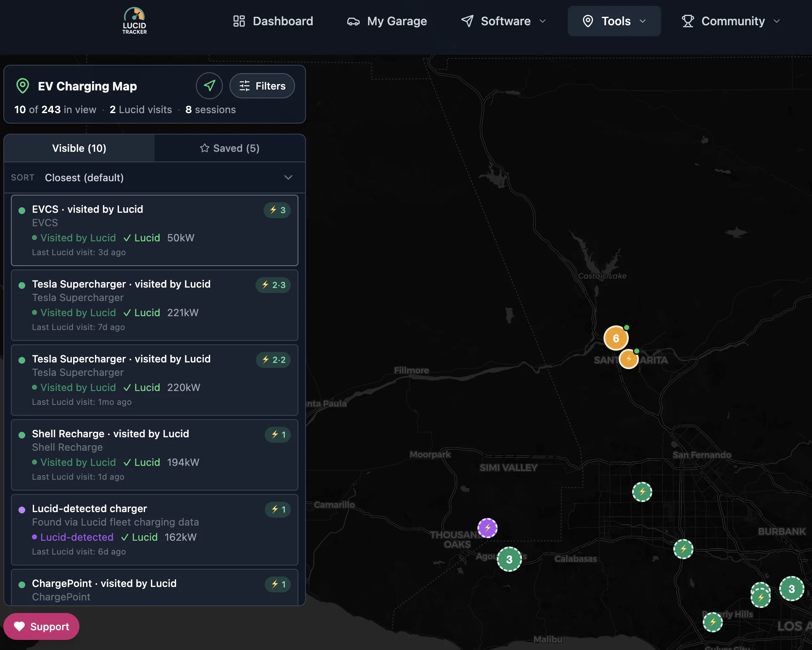Click the Dashboard grid icon
Image resolution: width=812 pixels, height=650 pixels.
[x=239, y=21]
